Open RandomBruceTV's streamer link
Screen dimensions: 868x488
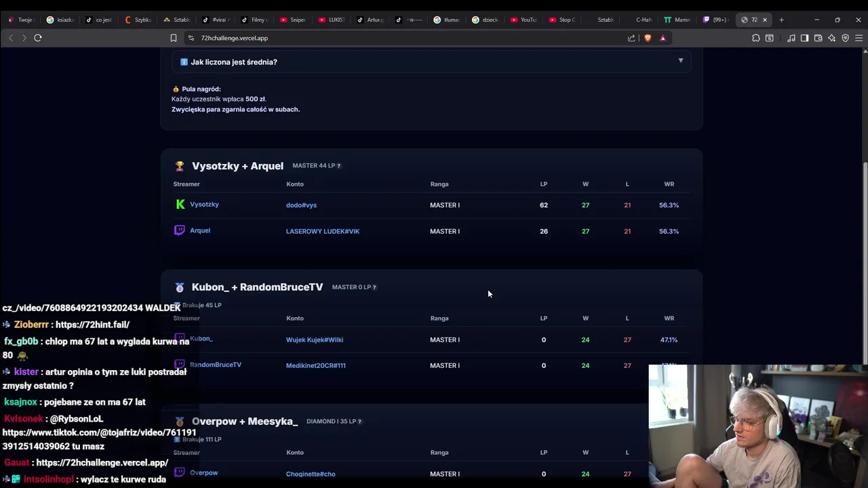click(x=216, y=365)
